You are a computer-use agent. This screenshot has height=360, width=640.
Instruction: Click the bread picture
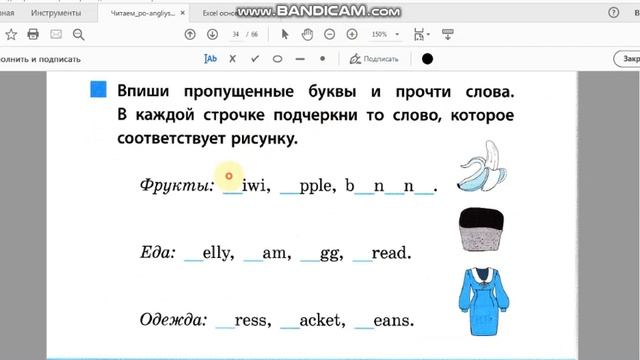coord(481,229)
